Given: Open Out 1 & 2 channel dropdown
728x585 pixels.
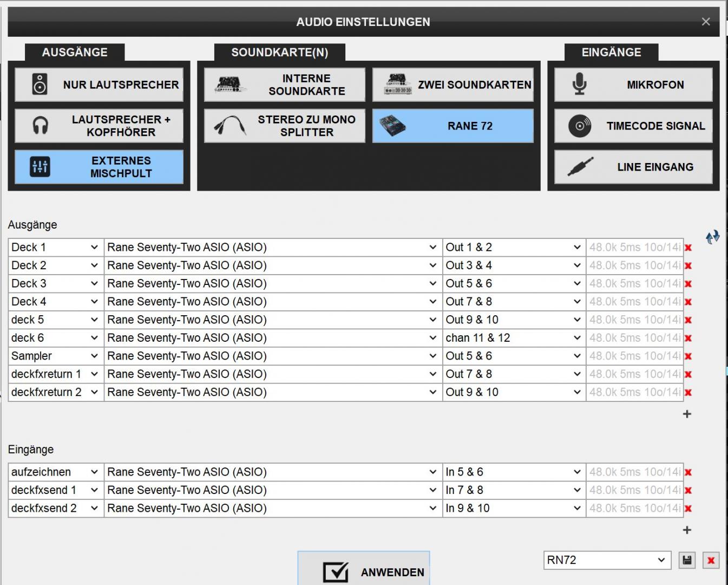Looking at the screenshot, I should tap(514, 248).
